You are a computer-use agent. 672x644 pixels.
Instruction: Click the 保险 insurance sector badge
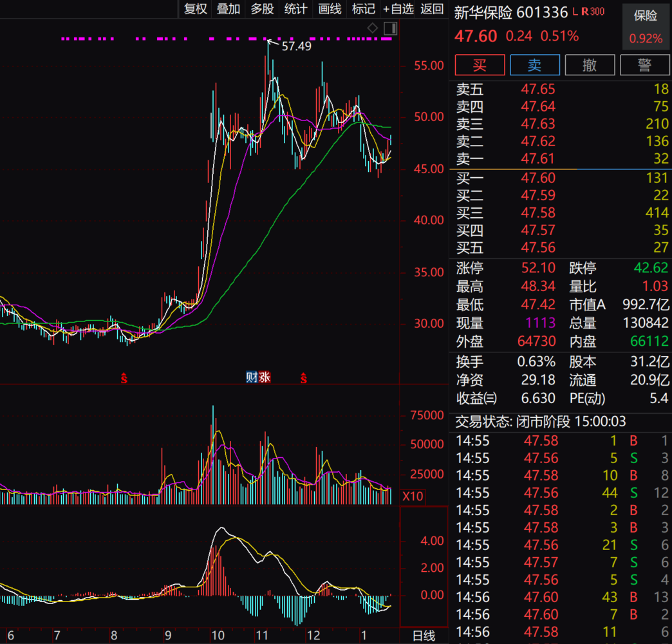coord(645,16)
